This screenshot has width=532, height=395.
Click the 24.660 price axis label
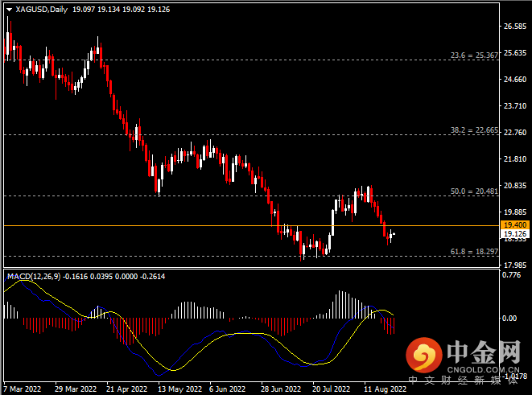click(515, 80)
